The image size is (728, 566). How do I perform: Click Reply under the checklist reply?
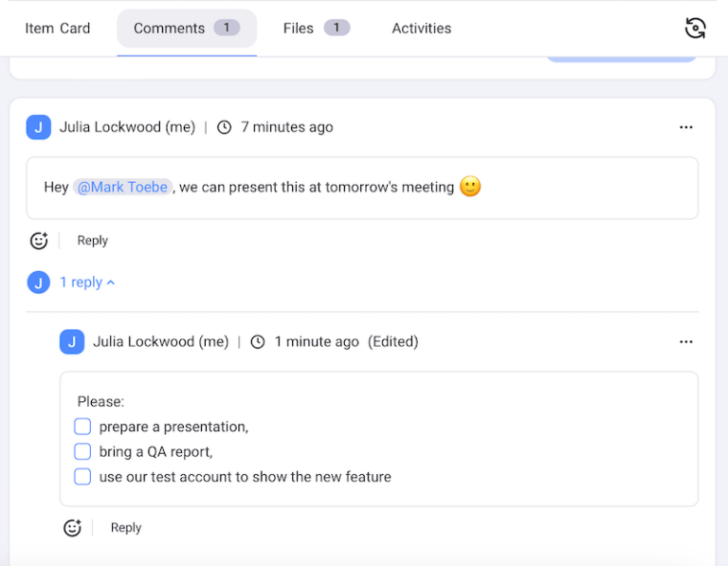pyautogui.click(x=125, y=528)
